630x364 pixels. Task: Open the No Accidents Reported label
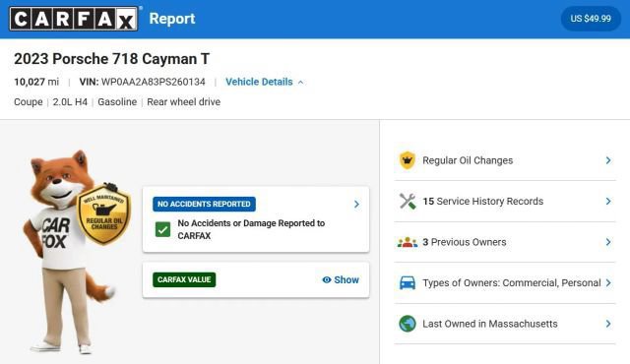coord(204,204)
